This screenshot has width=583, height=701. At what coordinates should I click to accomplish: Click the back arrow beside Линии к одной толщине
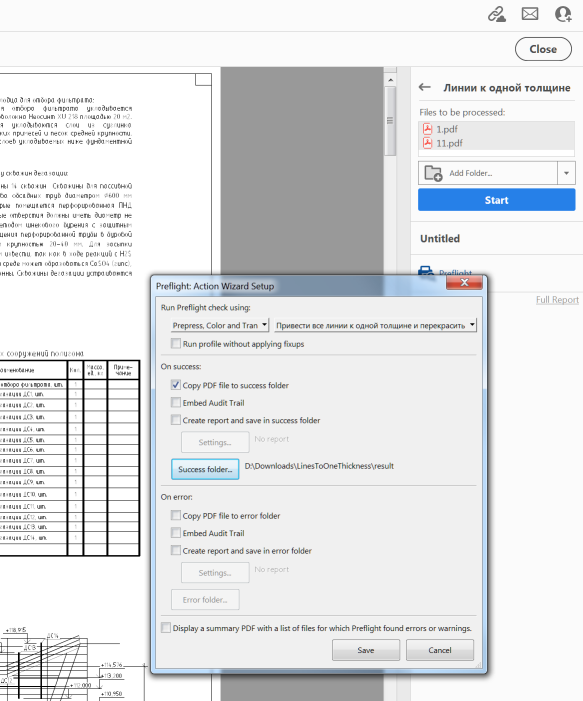(x=425, y=87)
